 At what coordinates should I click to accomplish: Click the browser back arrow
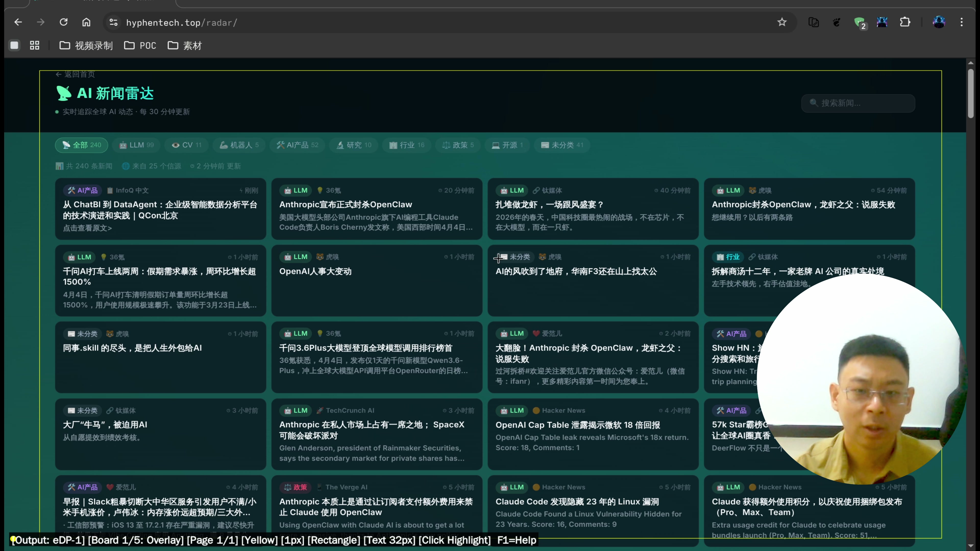18,22
